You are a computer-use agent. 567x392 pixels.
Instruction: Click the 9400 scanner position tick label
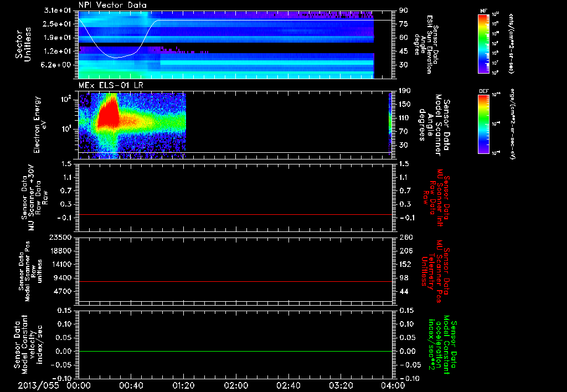click(63, 278)
